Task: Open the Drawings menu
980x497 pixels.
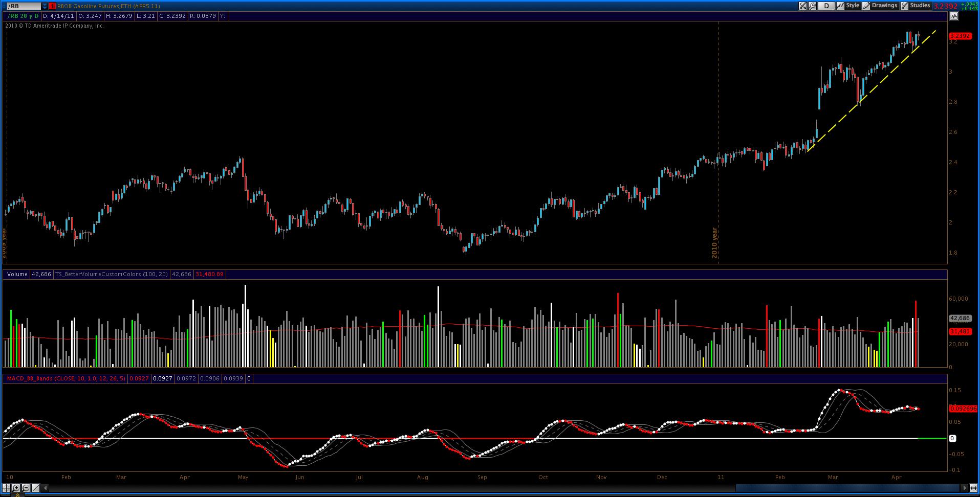Action: [880, 6]
